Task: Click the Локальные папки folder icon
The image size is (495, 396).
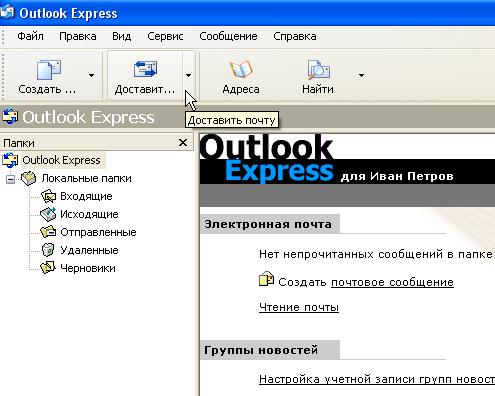Action: click(29, 178)
